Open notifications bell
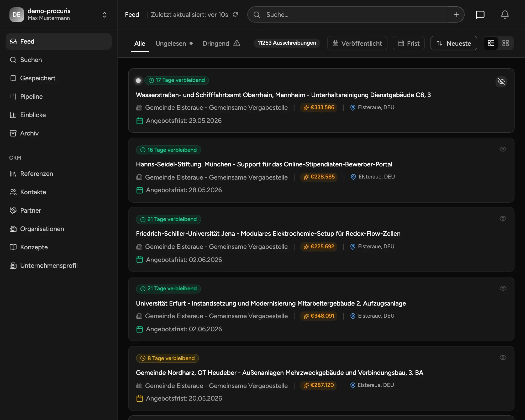 pyautogui.click(x=505, y=14)
